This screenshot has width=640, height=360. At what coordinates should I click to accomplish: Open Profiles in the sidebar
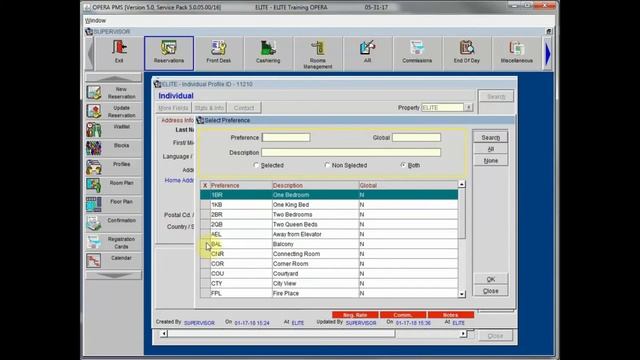point(113,167)
